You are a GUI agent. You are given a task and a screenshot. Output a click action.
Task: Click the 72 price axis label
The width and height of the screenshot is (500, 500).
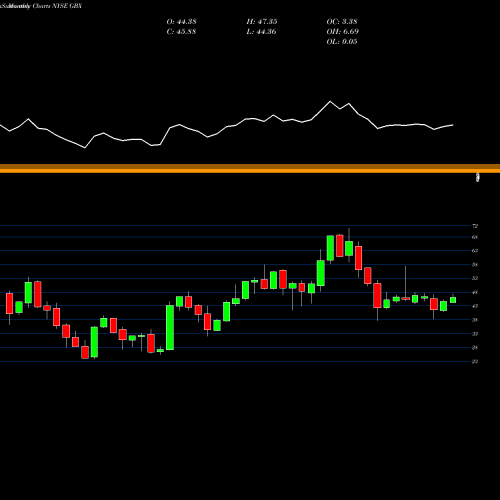tap(475, 226)
